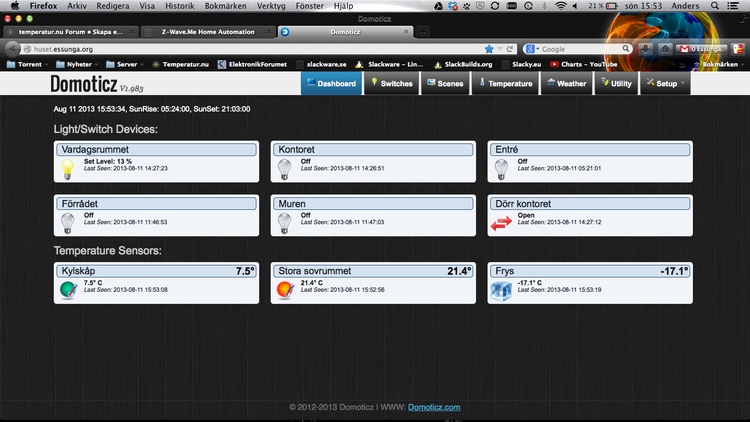Click the Kylskåp temperature sensor icon
750x422 pixels.
tap(67, 290)
